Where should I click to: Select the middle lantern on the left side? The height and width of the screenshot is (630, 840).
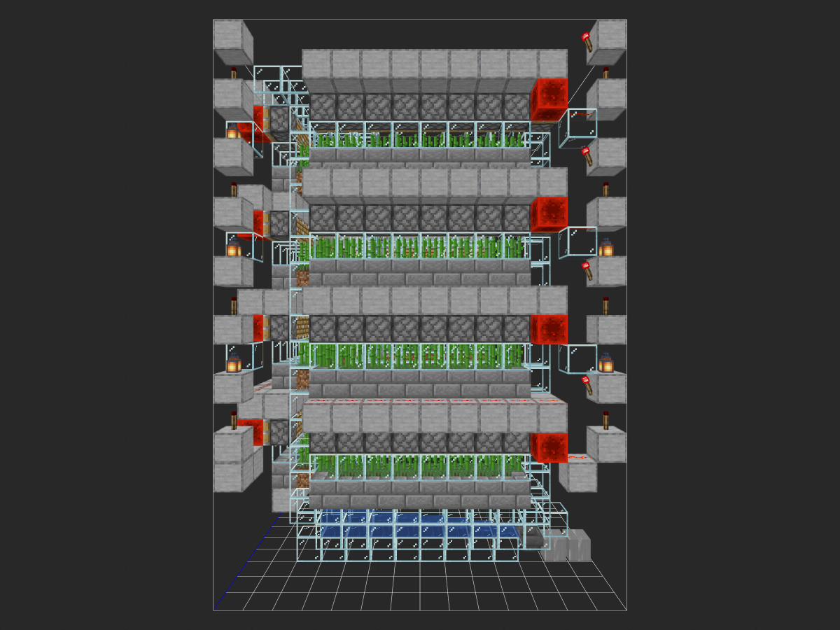coord(233,248)
